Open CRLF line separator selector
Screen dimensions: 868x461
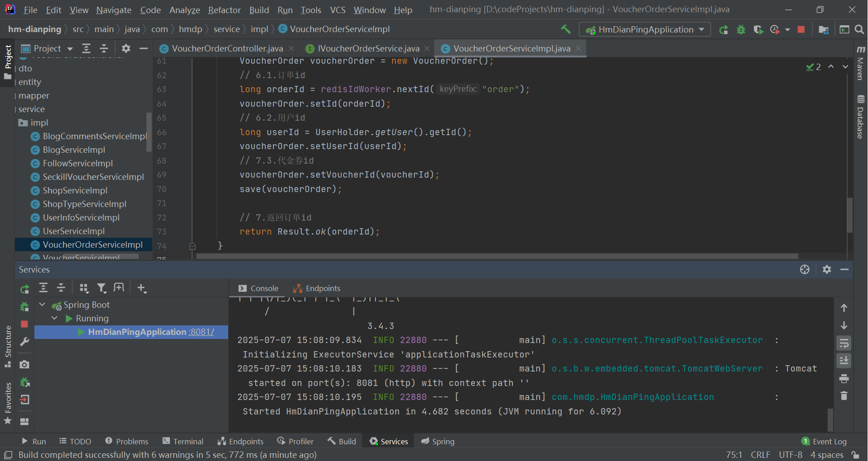(760, 455)
